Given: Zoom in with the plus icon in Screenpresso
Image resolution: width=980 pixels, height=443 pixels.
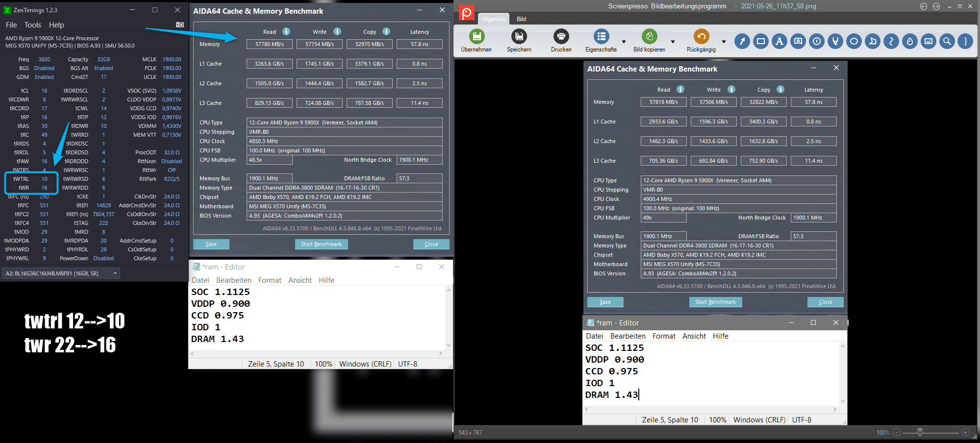Looking at the screenshot, I should click(x=965, y=432).
